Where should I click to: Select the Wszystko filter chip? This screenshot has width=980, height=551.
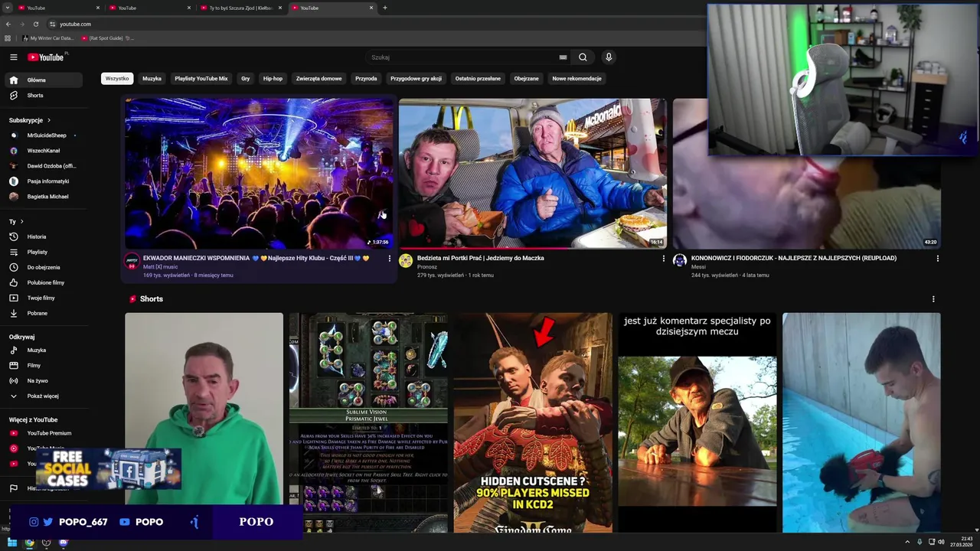pyautogui.click(x=117, y=79)
